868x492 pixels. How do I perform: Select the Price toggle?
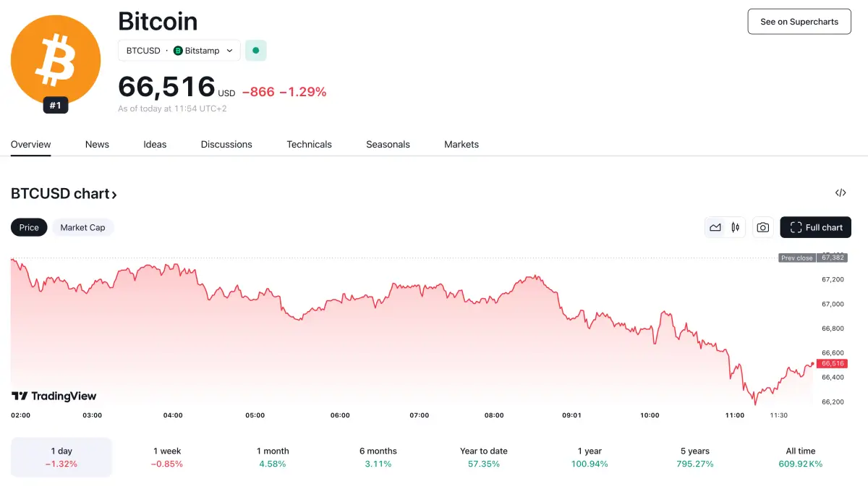[x=29, y=227]
